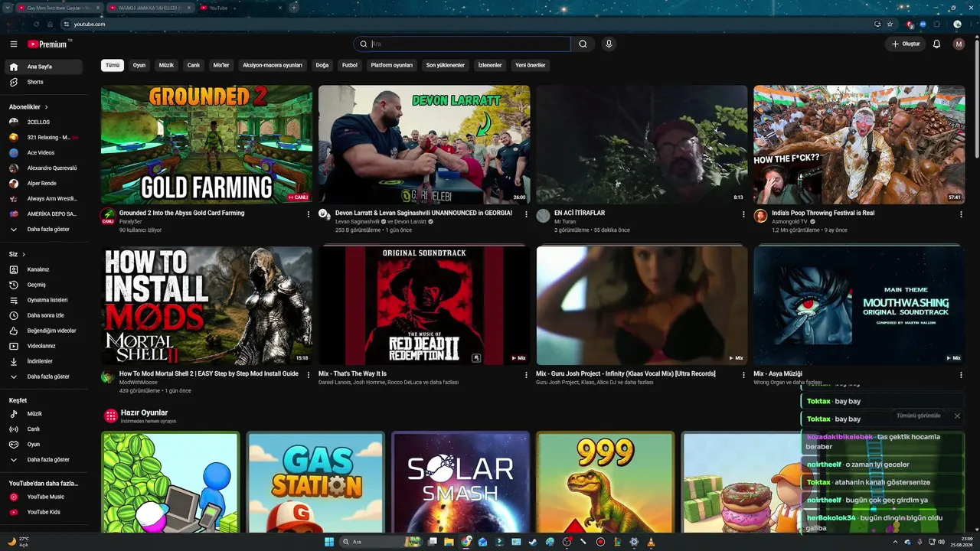Bookmark this page with the star icon
980x551 pixels.
click(x=890, y=24)
